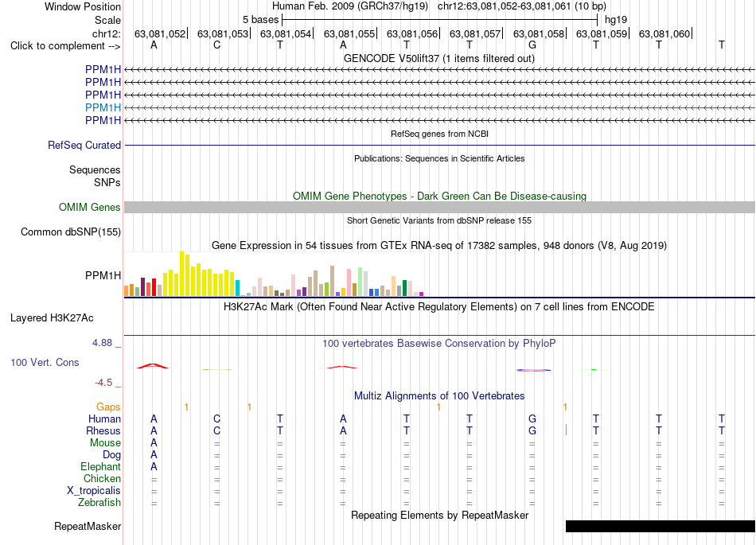756x545 pixels.
Task: Open 'Publications: Sequences in Scientific Articles' title
Action: pyautogui.click(x=439, y=158)
